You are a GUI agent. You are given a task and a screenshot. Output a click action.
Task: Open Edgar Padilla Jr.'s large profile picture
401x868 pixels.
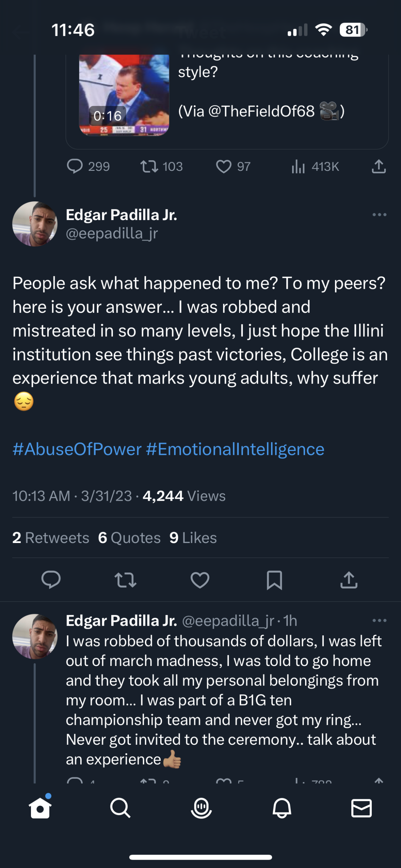(35, 224)
